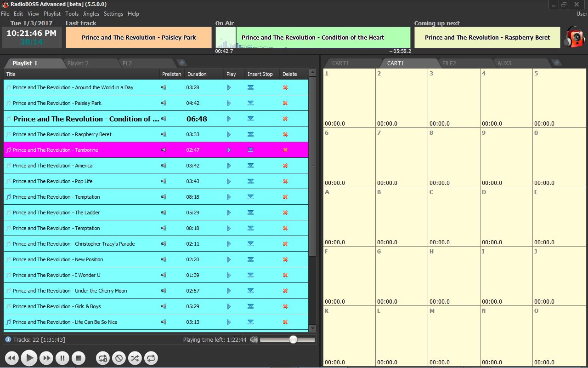
Task: Toggle repeat playlist mode
Action: click(x=151, y=357)
